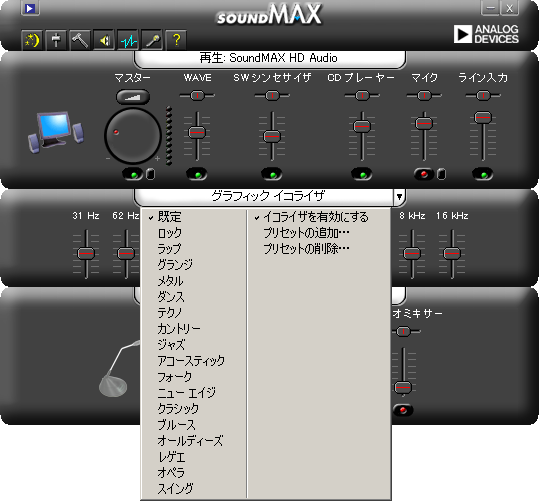Screen dimensions: 539x501
Task: Select the クラシック preset
Action: coord(194,409)
